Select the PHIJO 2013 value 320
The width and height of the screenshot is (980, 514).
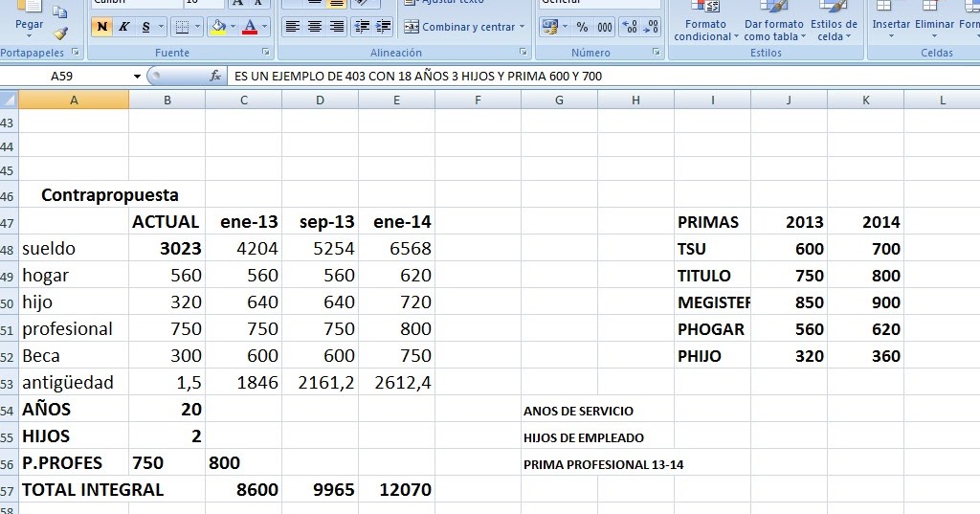789,356
